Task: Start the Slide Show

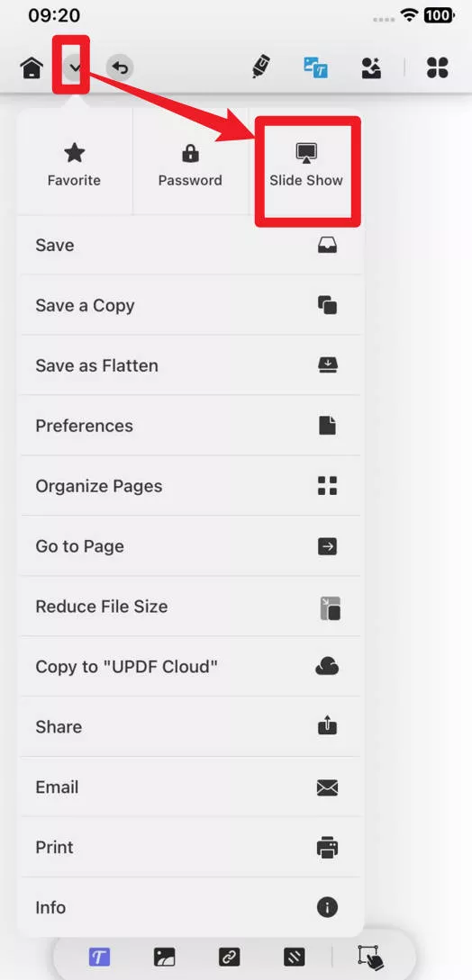Action: (306, 165)
